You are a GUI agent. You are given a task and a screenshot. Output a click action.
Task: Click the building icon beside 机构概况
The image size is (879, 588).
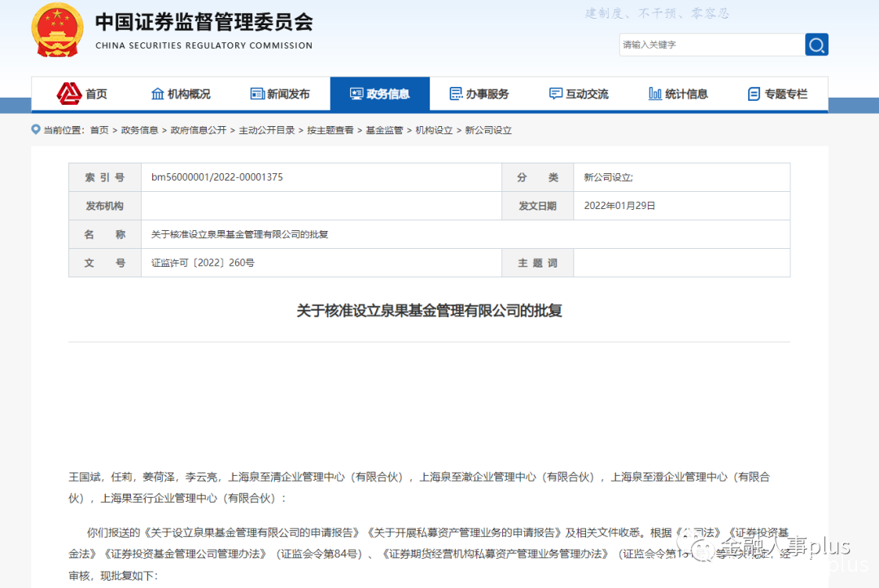click(158, 94)
